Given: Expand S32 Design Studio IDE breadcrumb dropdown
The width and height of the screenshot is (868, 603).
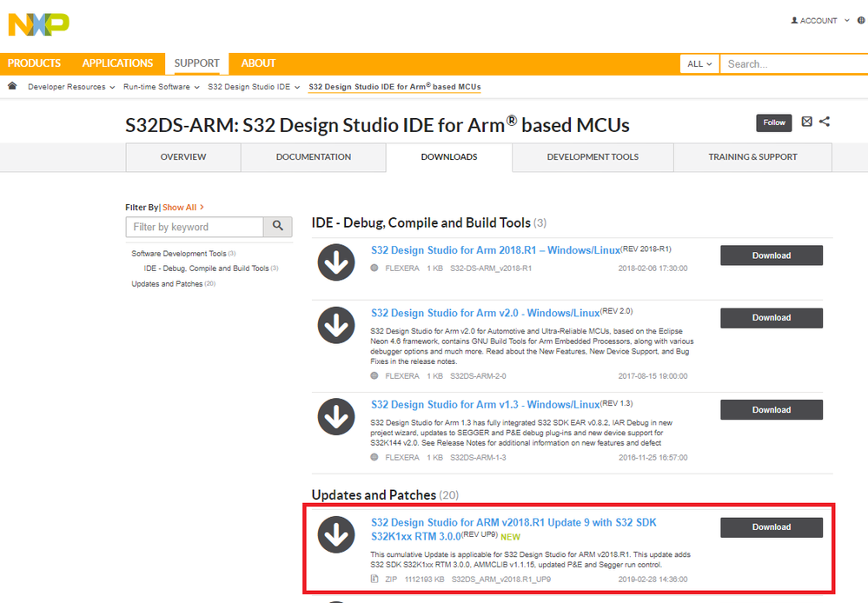Looking at the screenshot, I should [296, 87].
